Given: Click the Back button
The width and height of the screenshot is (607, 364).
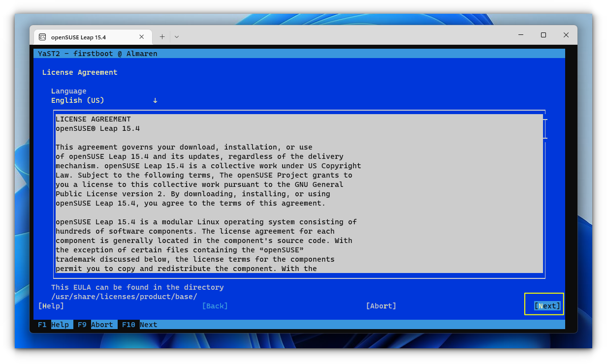Looking at the screenshot, I should pos(215,305).
